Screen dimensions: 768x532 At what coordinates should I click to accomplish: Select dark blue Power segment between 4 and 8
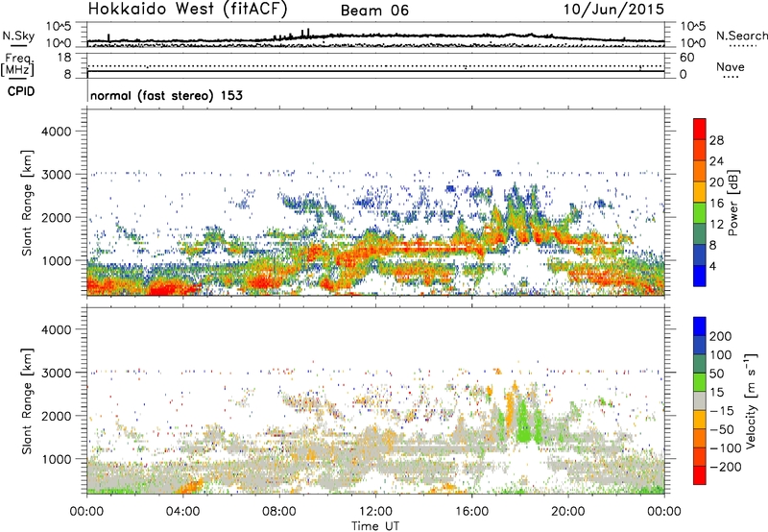coord(700,254)
